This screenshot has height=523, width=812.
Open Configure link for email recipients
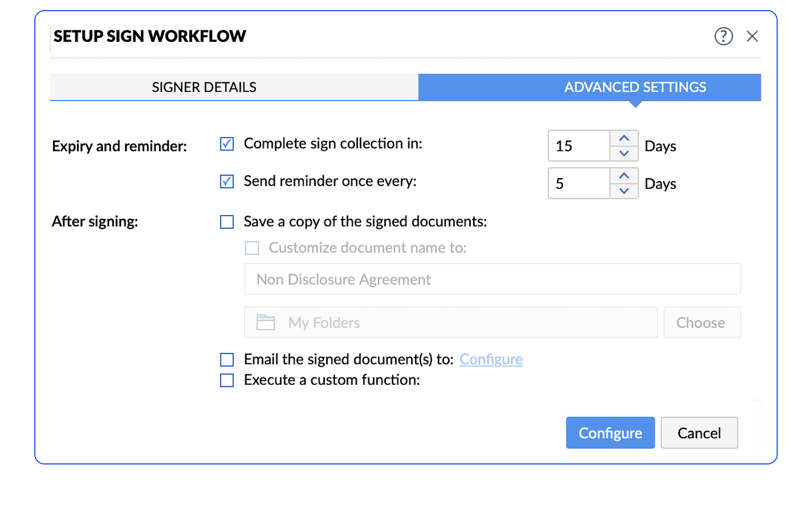coord(491,359)
